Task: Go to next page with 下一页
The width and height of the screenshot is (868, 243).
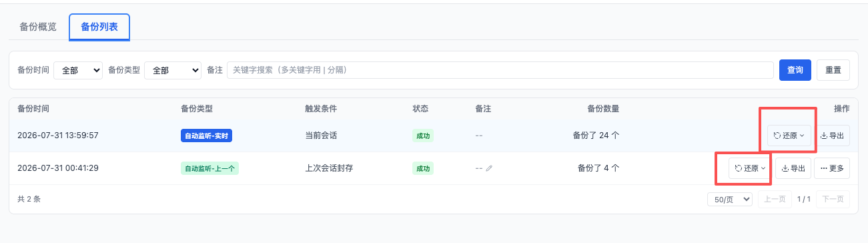Action: [x=833, y=199]
